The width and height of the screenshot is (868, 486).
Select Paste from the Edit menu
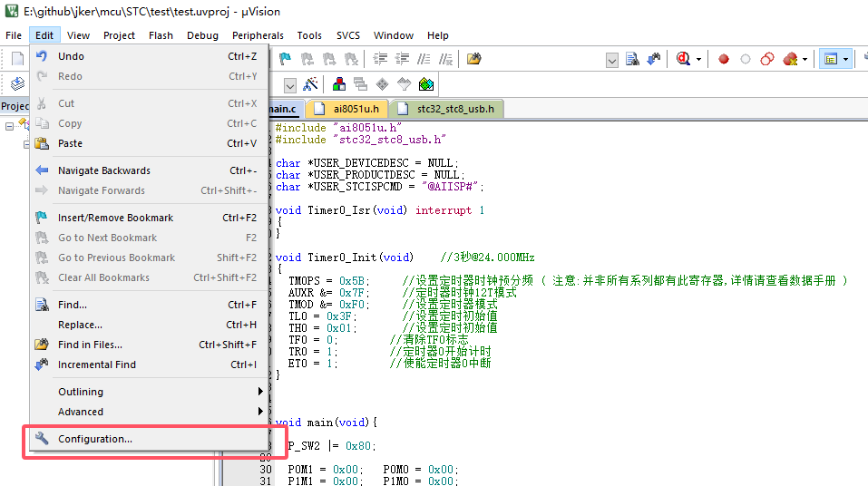[149, 143]
